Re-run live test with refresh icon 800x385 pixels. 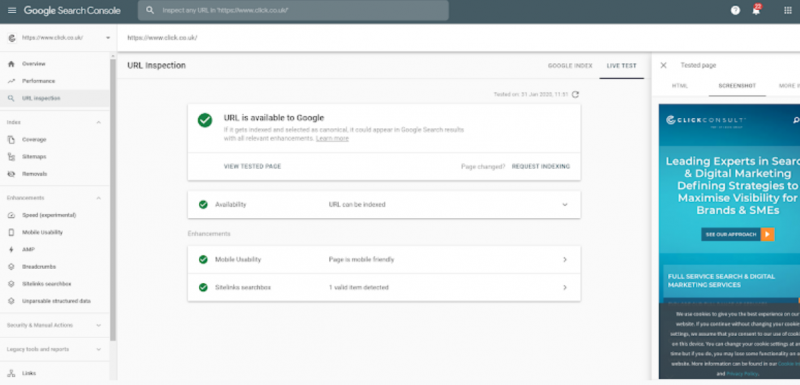pyautogui.click(x=575, y=94)
